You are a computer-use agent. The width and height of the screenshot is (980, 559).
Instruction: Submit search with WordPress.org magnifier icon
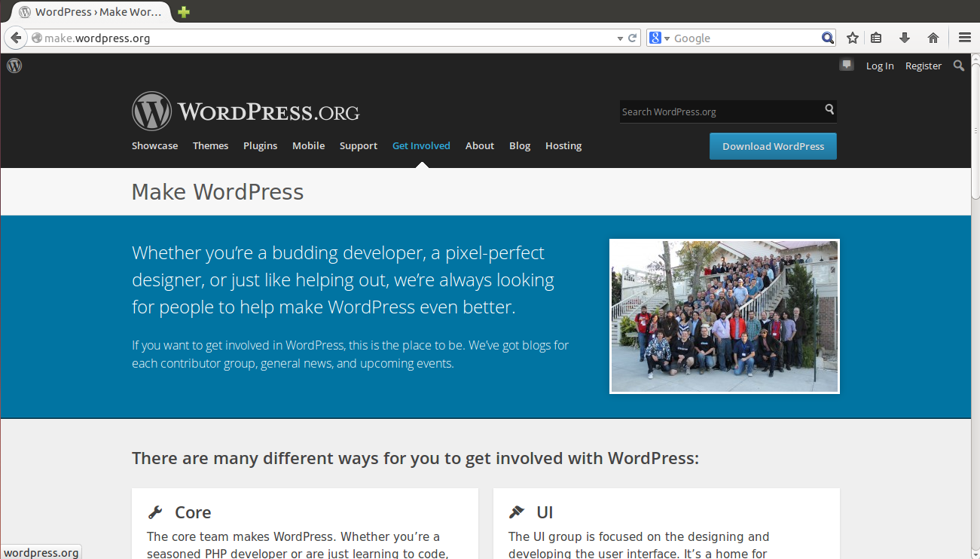point(829,109)
